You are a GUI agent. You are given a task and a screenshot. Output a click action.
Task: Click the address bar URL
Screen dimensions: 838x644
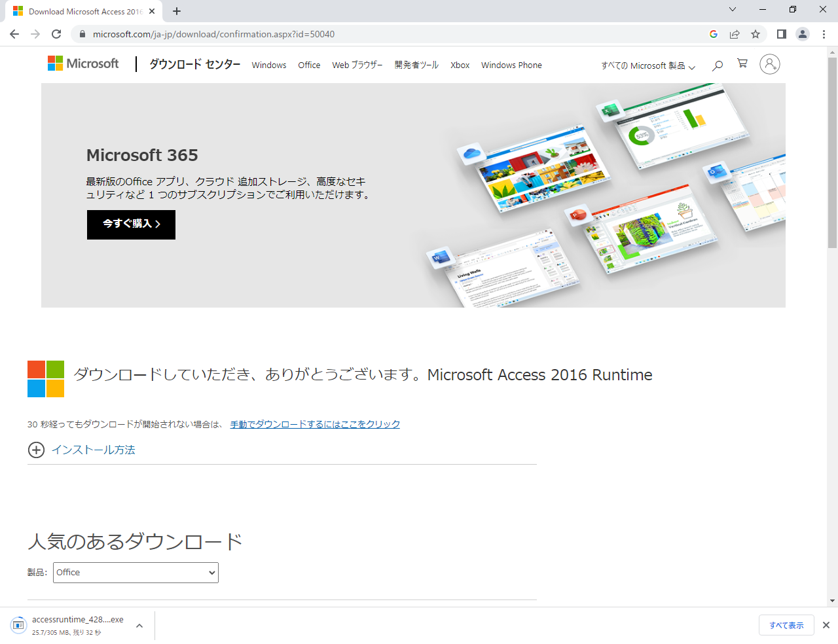213,34
